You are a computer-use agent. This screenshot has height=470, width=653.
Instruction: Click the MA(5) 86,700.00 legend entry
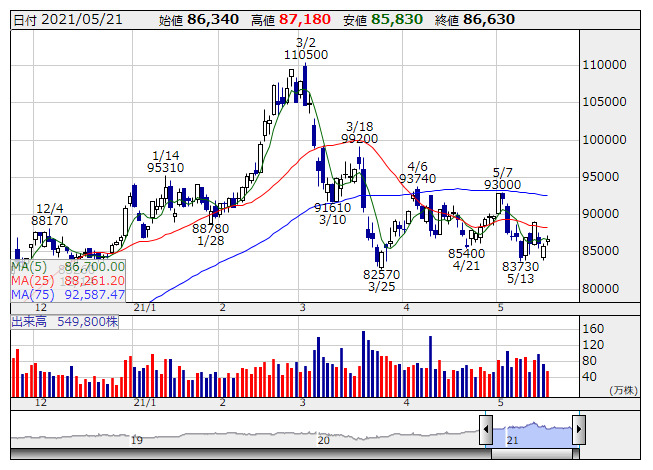coord(68,267)
